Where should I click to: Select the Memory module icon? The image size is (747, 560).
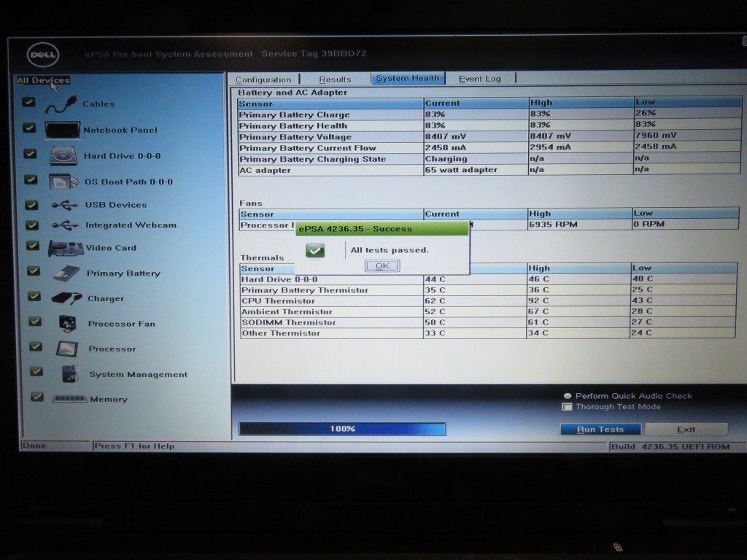pos(69,399)
